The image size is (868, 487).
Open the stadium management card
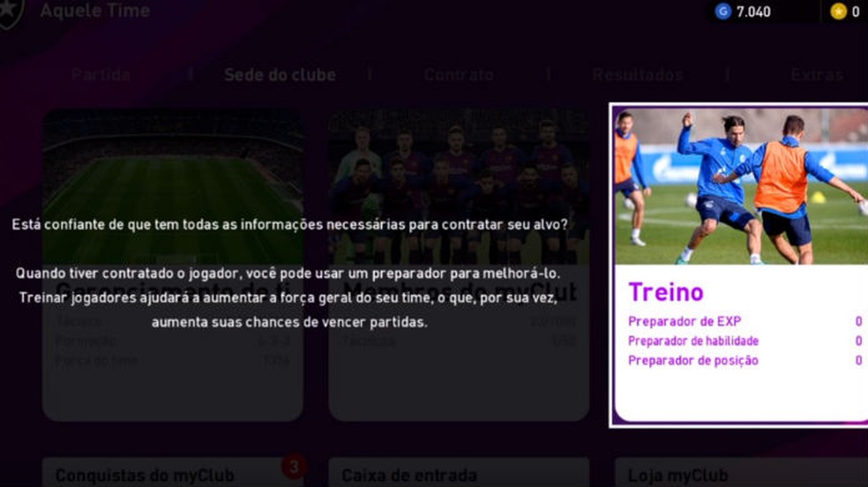(173, 265)
